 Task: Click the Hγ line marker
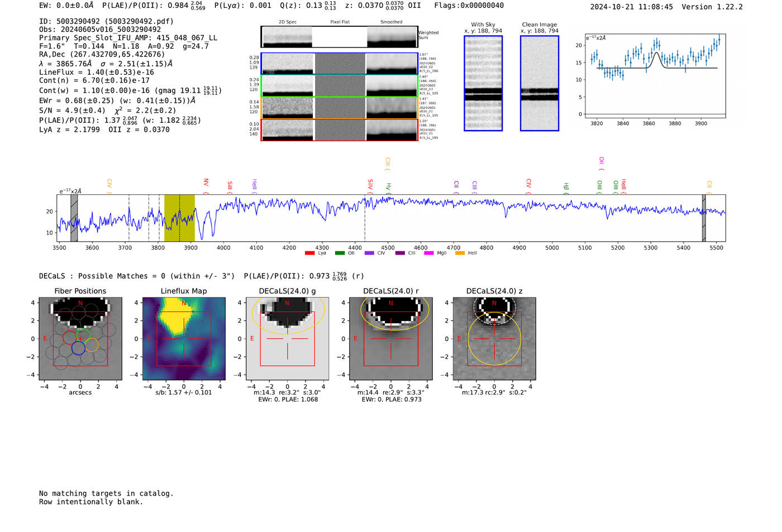[x=389, y=188]
